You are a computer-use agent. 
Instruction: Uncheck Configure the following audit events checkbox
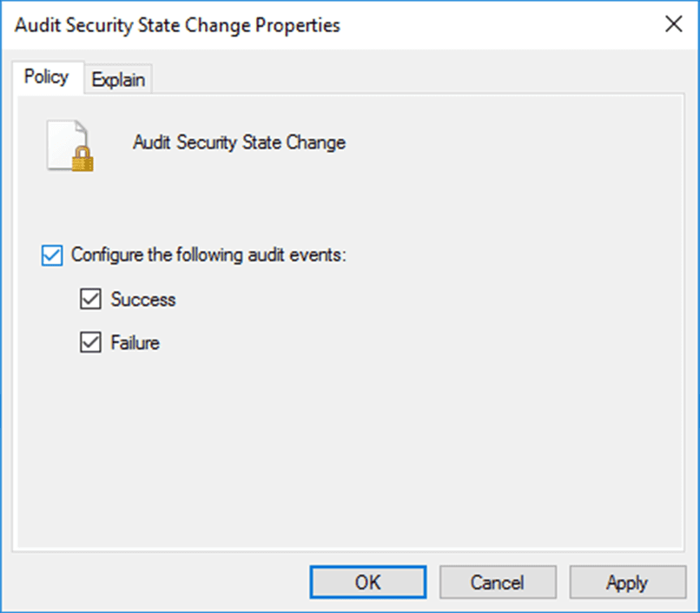tap(52, 256)
